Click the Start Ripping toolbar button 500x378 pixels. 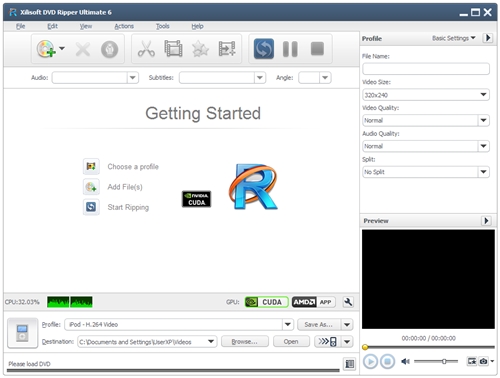pos(264,49)
